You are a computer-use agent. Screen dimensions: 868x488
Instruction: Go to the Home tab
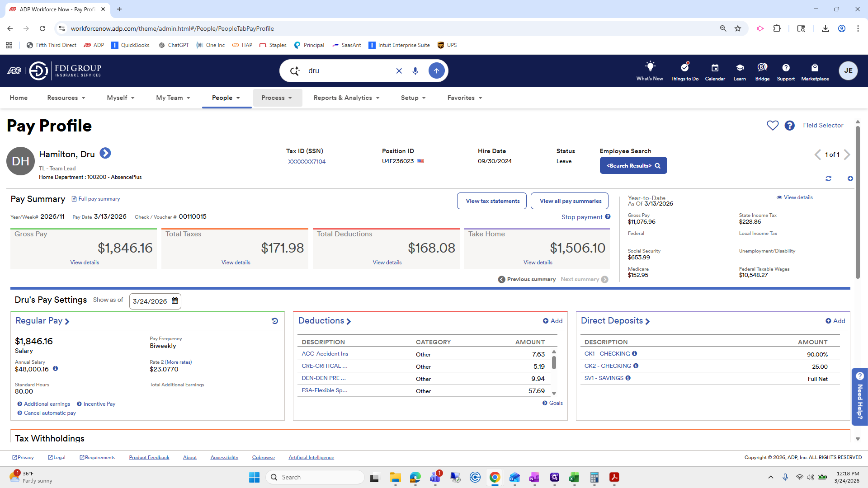coord(19,98)
